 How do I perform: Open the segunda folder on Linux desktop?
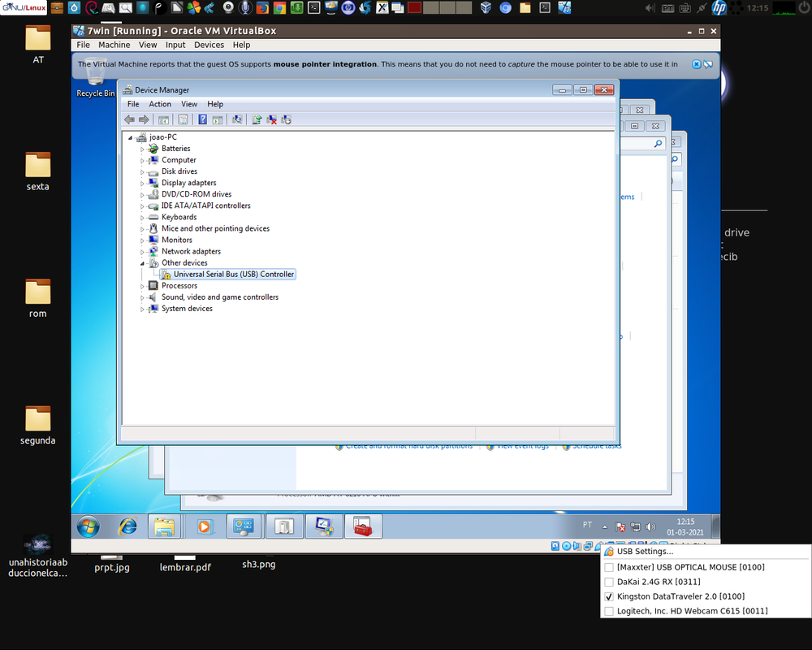click(x=38, y=426)
